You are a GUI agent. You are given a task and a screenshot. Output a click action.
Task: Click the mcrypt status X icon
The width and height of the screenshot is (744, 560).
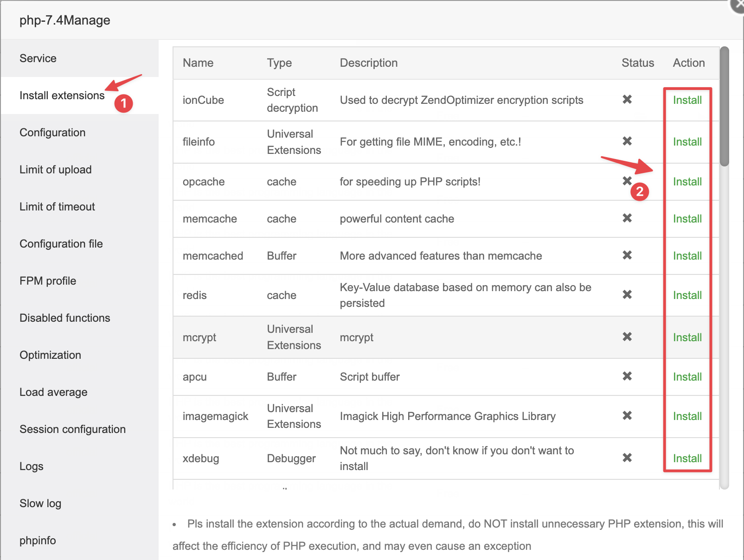point(627,337)
